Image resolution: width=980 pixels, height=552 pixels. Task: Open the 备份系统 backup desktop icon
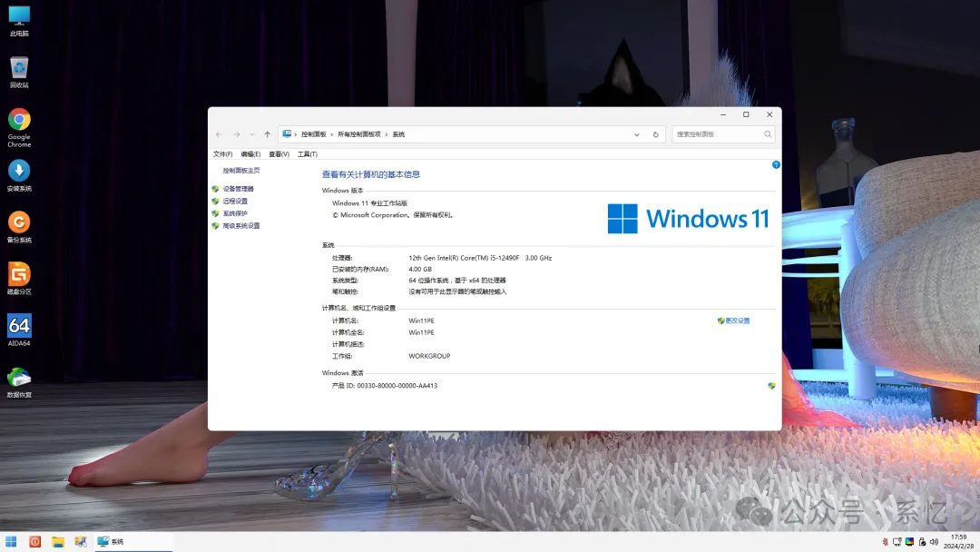pyautogui.click(x=19, y=227)
